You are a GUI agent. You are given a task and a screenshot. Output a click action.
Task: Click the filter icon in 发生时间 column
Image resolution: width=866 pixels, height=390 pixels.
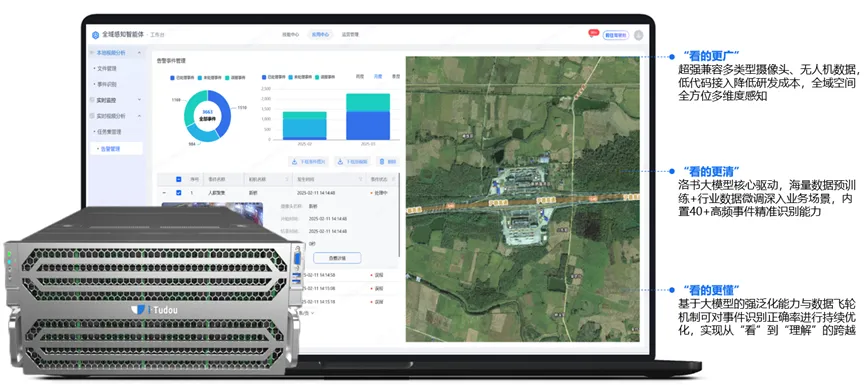pyautogui.click(x=360, y=179)
